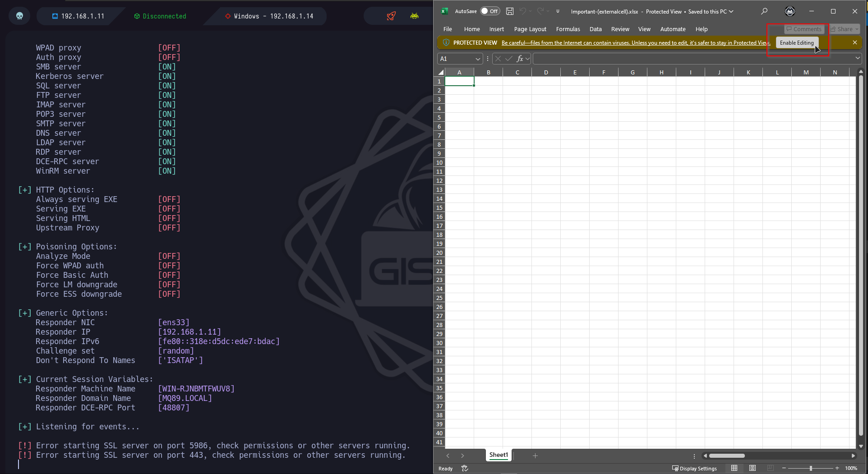
Task: Toggle the AutoSave switch
Action: (490, 11)
